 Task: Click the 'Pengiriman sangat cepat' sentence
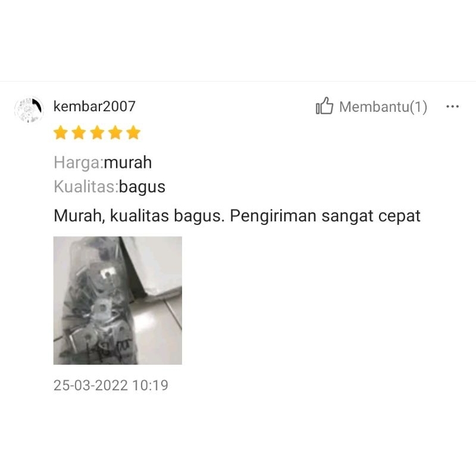click(325, 216)
